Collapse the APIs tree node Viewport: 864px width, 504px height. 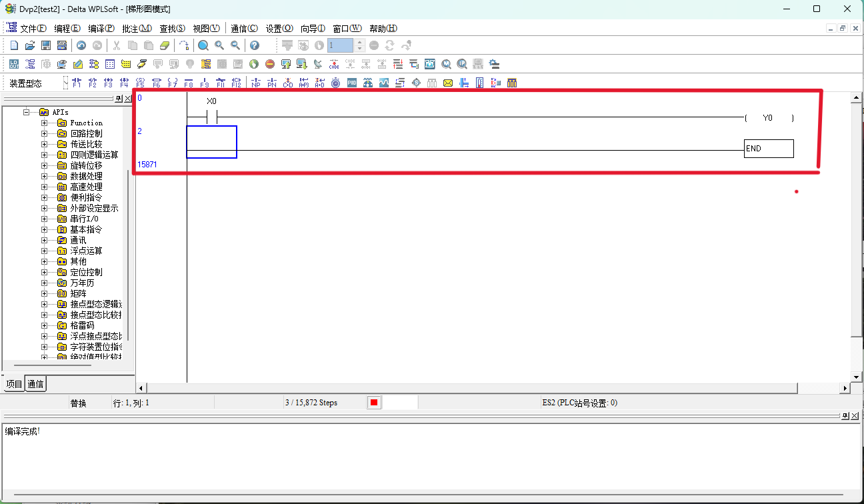[27, 112]
